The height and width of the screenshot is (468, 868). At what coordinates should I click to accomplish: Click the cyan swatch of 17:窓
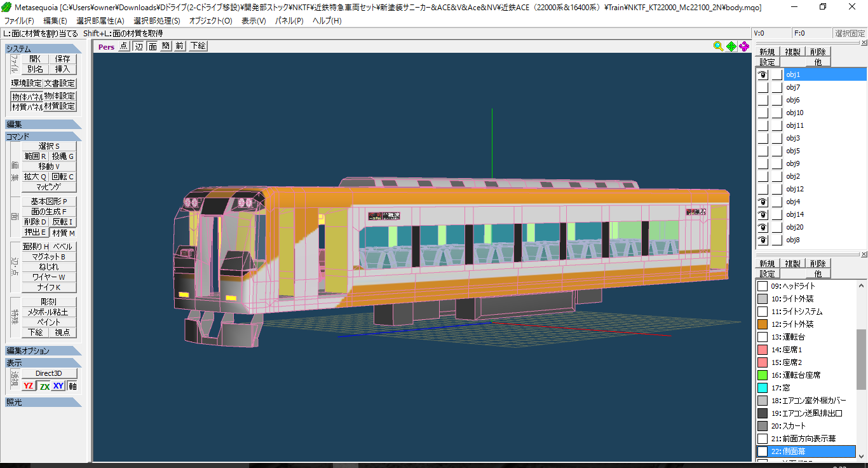click(x=763, y=388)
